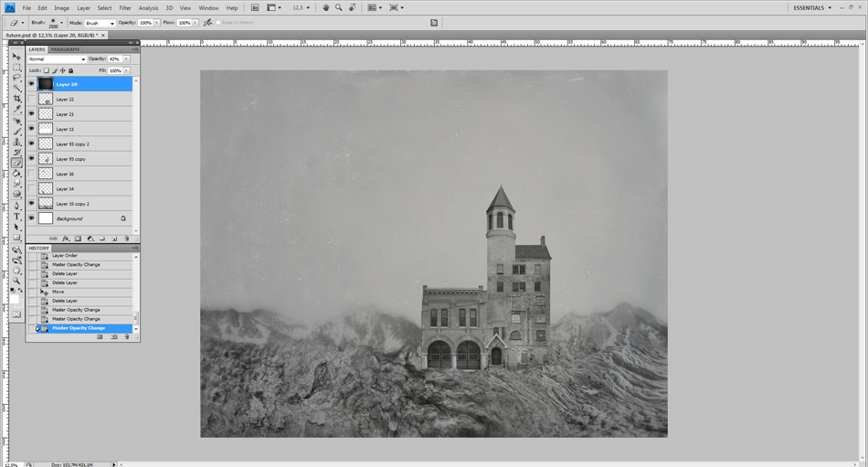Create new snapshot from History panel camera icon

click(114, 337)
